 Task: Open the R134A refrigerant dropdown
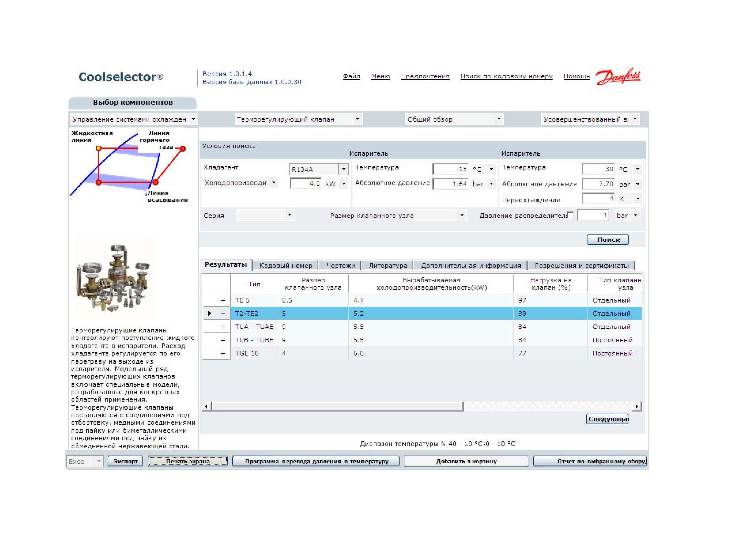[344, 169]
